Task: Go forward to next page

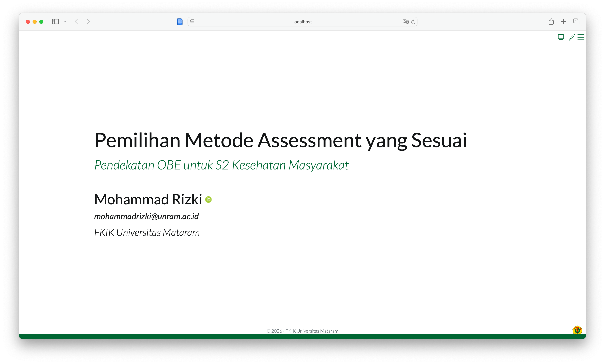Action: [88, 22]
